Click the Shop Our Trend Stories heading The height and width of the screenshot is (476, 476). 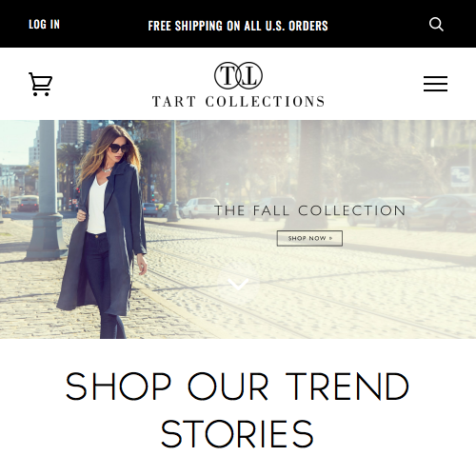tap(237, 409)
